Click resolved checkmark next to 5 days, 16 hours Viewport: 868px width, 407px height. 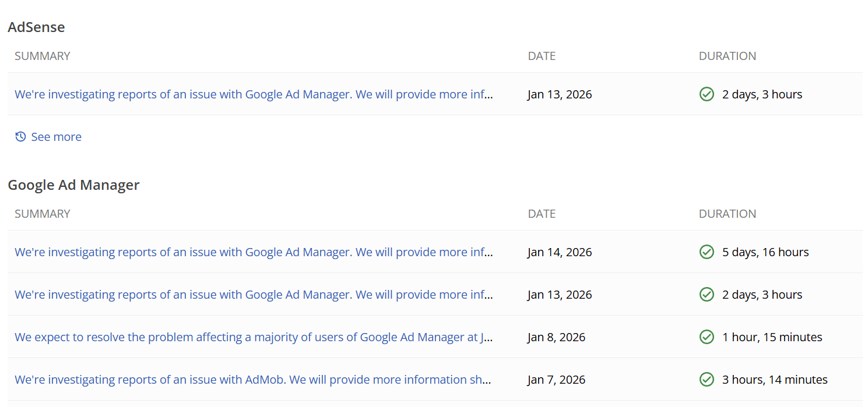[x=707, y=252]
